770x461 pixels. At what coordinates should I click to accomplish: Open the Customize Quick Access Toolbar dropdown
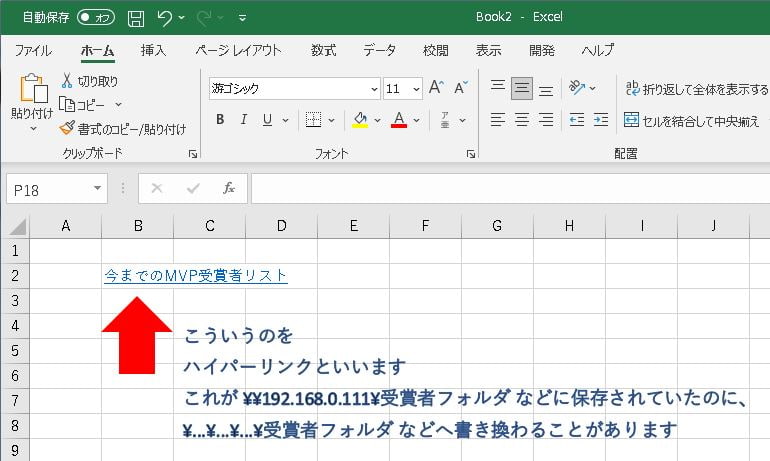(242, 18)
